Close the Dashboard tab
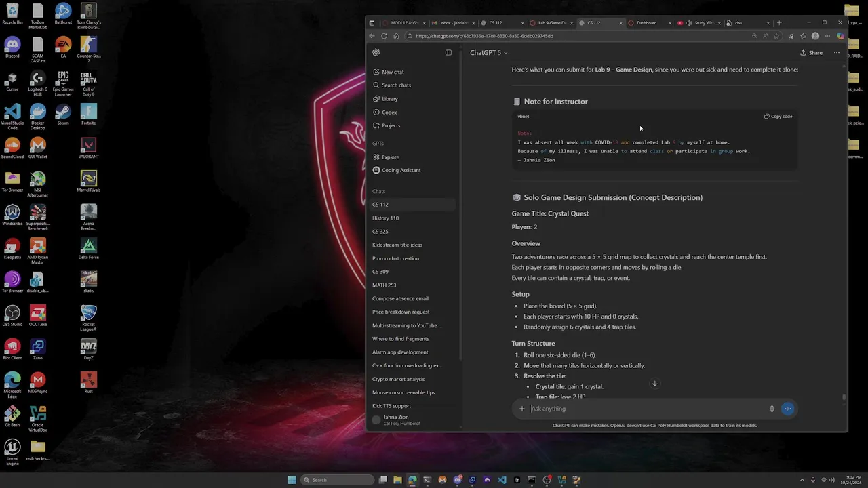 [x=670, y=23]
